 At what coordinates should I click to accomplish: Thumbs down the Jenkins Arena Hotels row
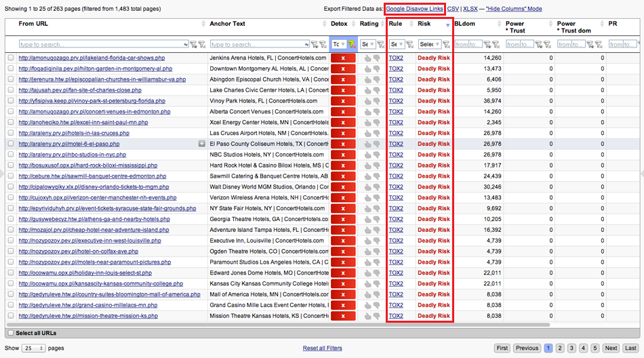(376, 58)
